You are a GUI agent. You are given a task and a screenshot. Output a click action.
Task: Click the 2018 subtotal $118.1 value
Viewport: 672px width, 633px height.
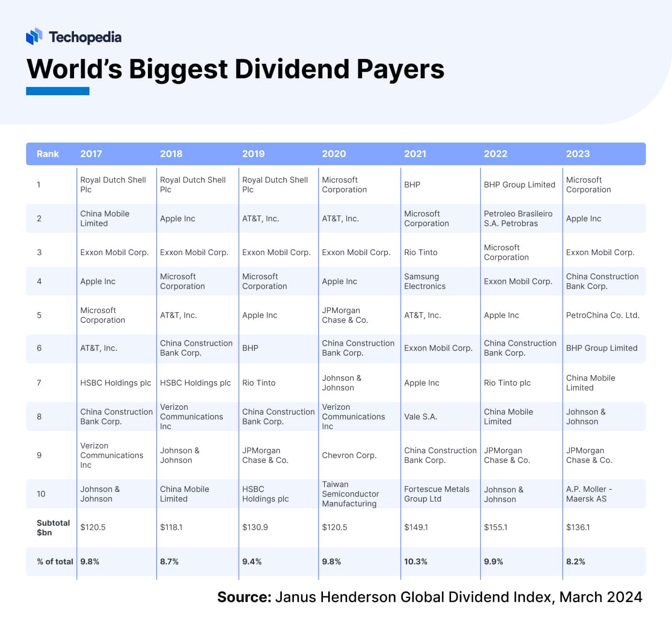pyautogui.click(x=171, y=527)
